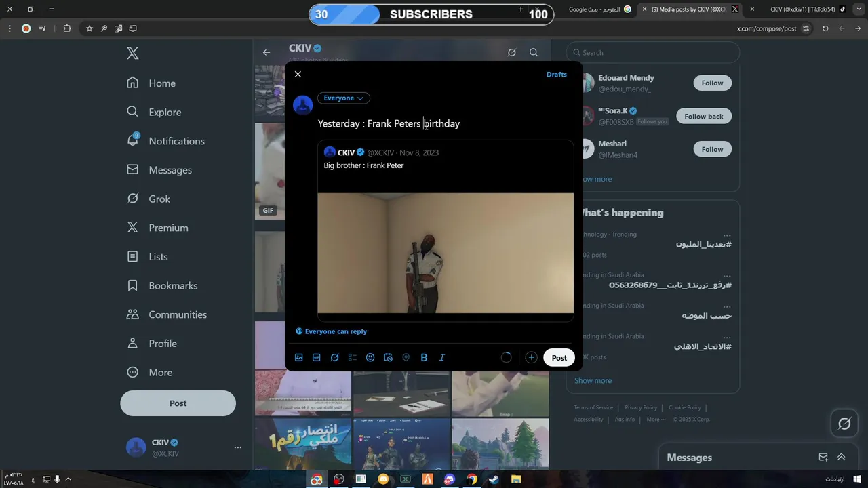Tag a location on the post

tap(406, 357)
